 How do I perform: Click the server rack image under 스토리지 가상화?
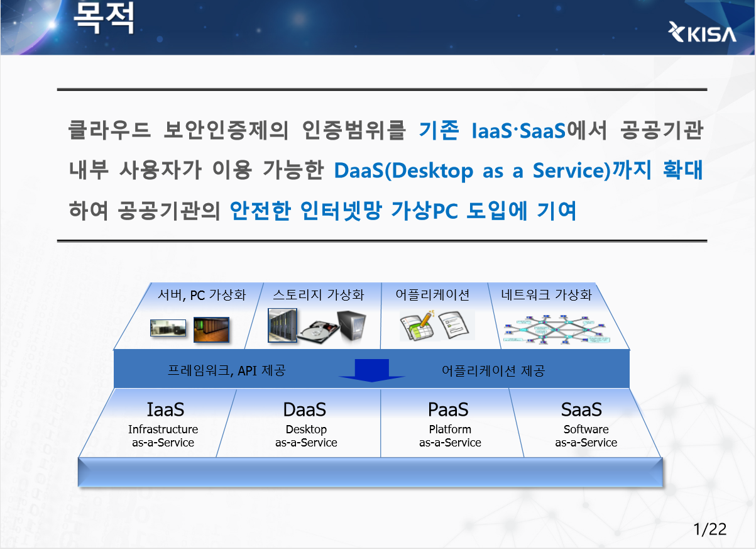coord(282,325)
